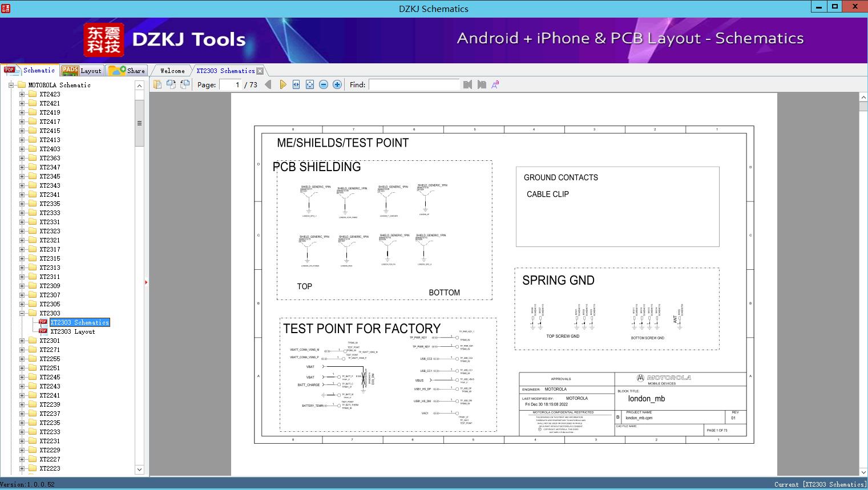The image size is (868, 490).
Task: Select the XT2255 tree folder
Action: 50,359
